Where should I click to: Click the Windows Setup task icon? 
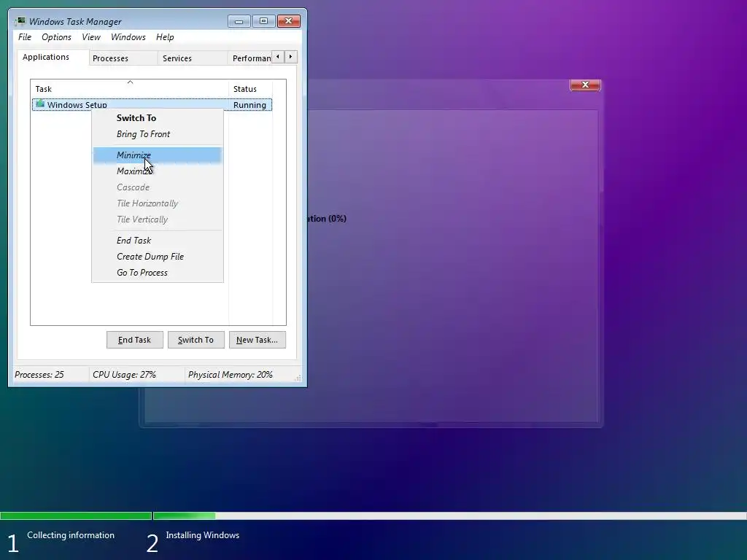coord(40,104)
